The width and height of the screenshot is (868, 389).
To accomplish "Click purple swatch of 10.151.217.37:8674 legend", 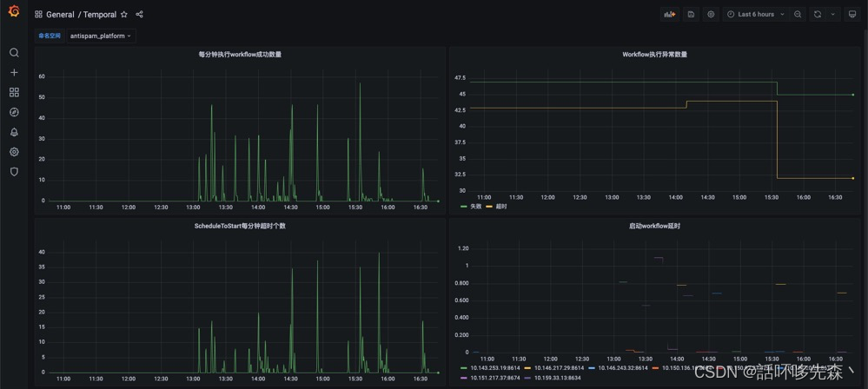I will pyautogui.click(x=464, y=378).
